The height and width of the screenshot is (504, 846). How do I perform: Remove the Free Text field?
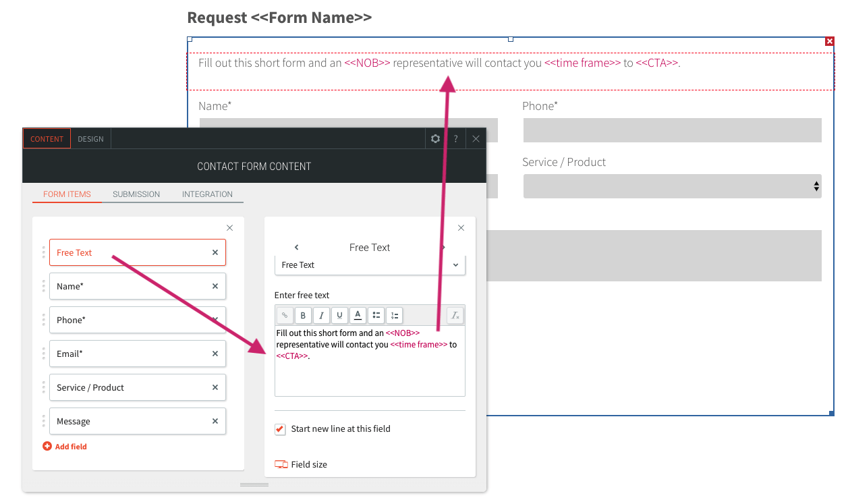[215, 252]
